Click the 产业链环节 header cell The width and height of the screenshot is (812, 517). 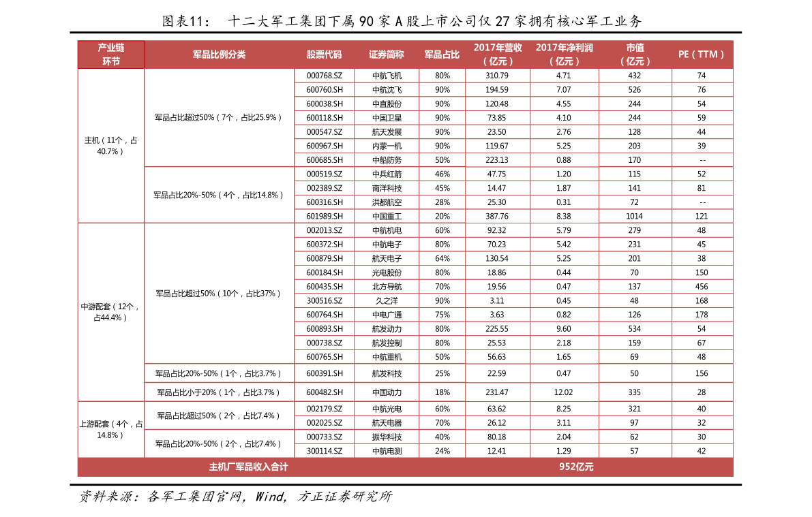point(111,54)
